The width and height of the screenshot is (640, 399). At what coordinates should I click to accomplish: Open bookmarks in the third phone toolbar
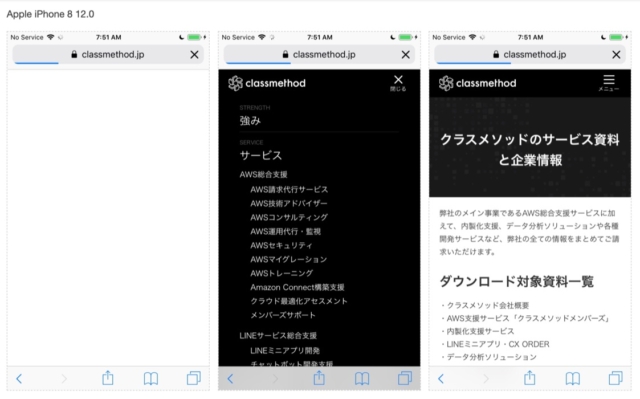573,379
